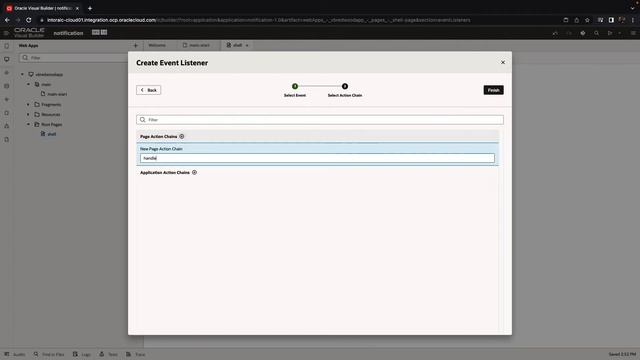Switch to the main-start editor tab
Image resolution: width=640 pixels, height=360 pixels.
tap(196, 45)
